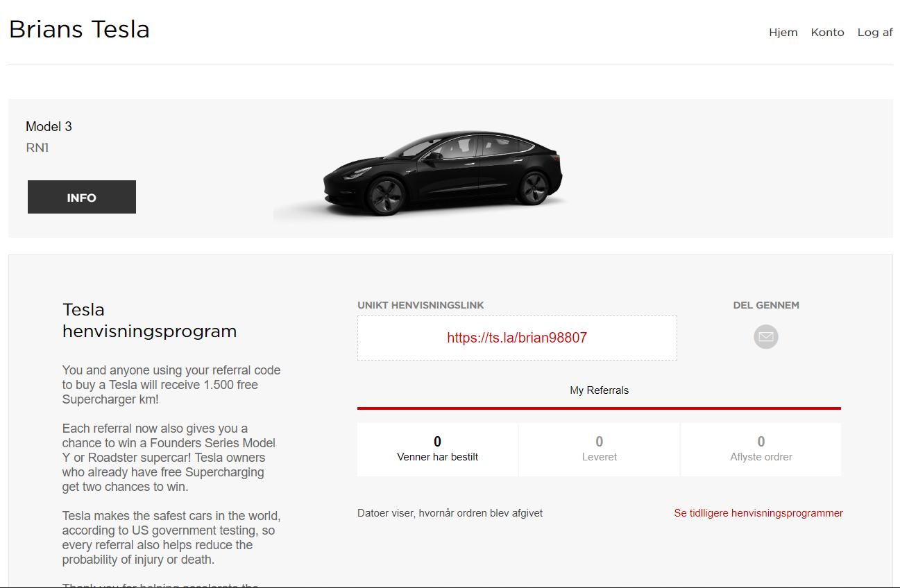
Task: Click the Brians Tesla page title
Action: (79, 30)
